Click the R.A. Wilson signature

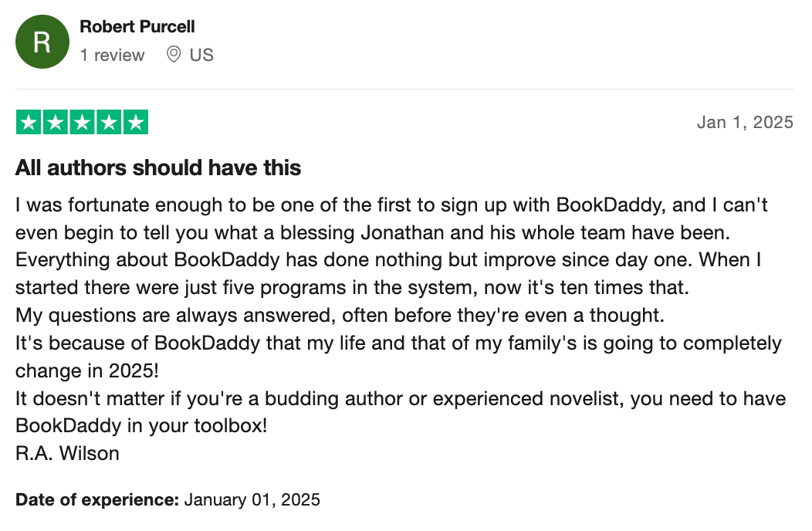67,453
